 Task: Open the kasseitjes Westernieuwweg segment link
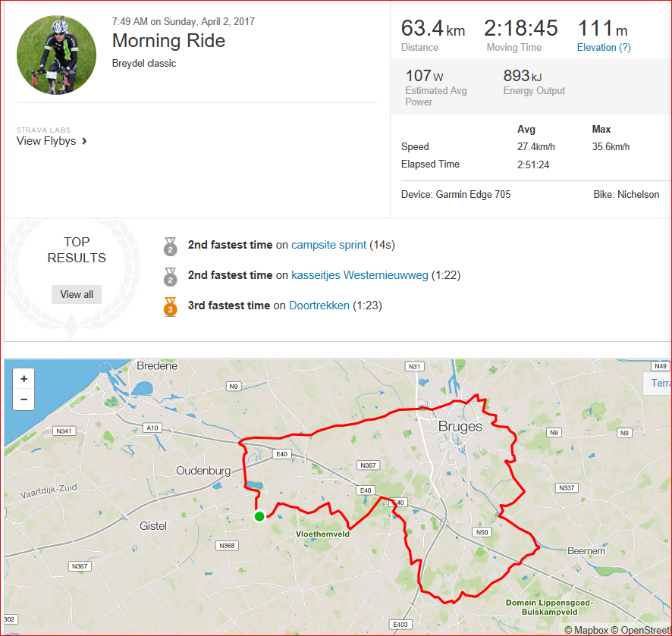tap(360, 275)
